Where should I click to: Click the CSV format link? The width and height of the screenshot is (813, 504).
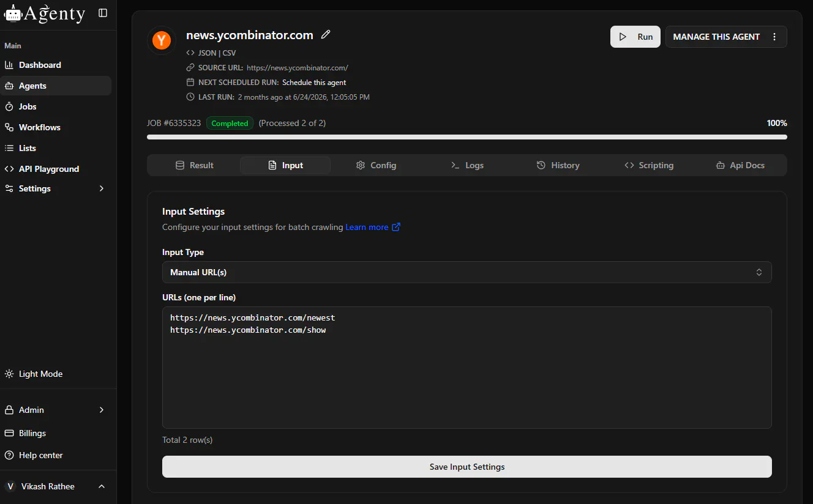click(x=229, y=53)
